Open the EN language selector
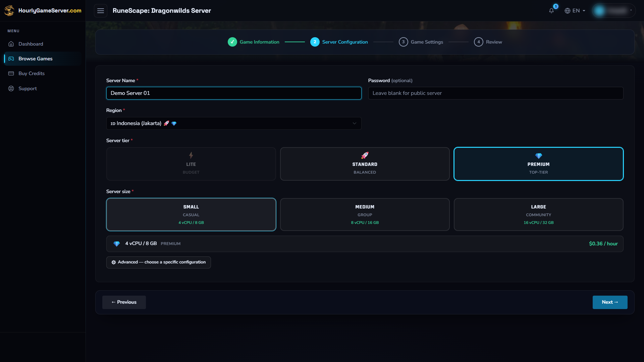644x362 pixels. tap(575, 11)
